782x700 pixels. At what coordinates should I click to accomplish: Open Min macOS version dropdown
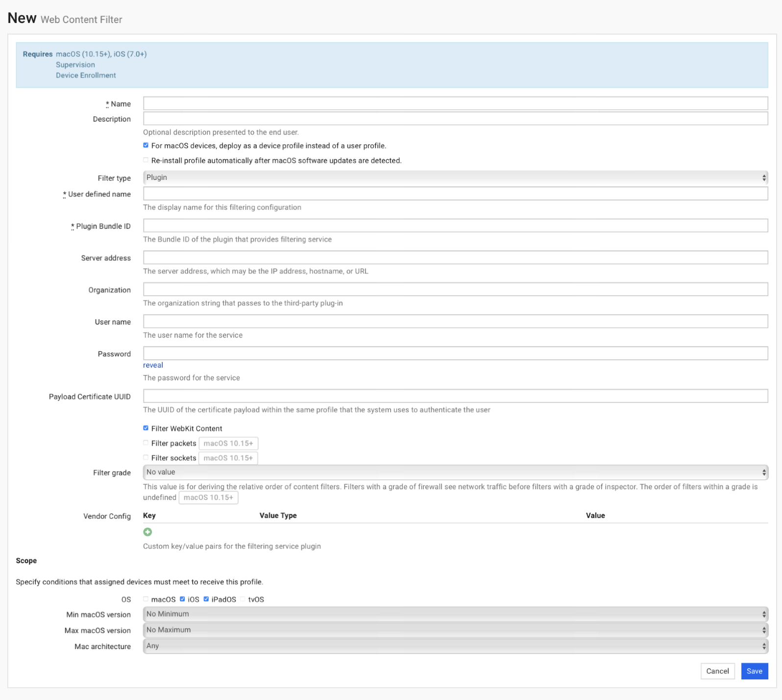(455, 614)
